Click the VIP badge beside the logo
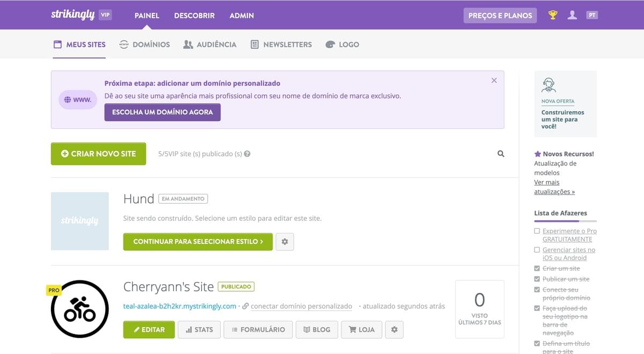644x354 pixels. point(105,15)
